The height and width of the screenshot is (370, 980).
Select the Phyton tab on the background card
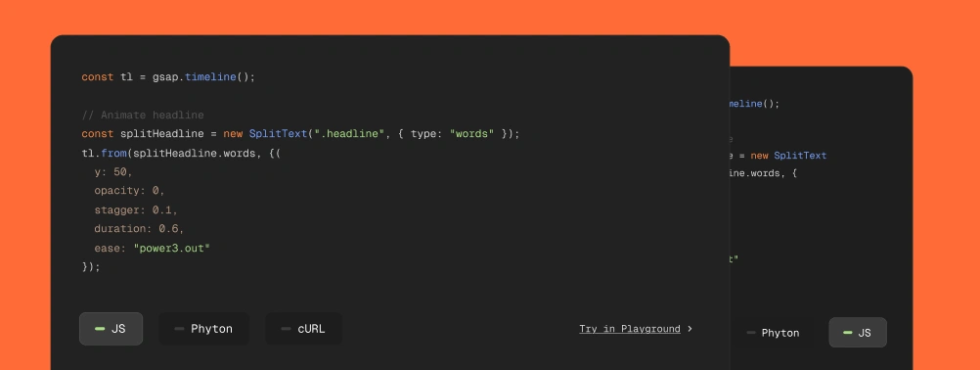click(x=773, y=333)
